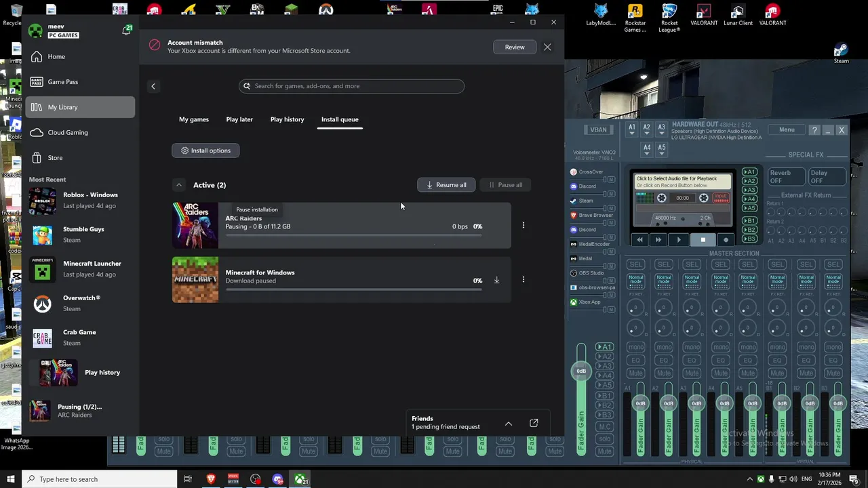Toggle solo on Voicemeeter input strip
The image size is (868, 488).
pyautogui.click(x=604, y=439)
